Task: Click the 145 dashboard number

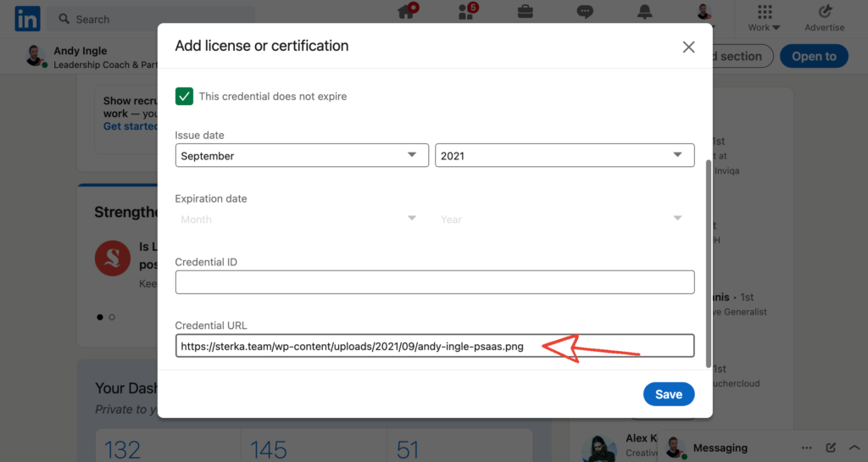Action: pos(269,450)
